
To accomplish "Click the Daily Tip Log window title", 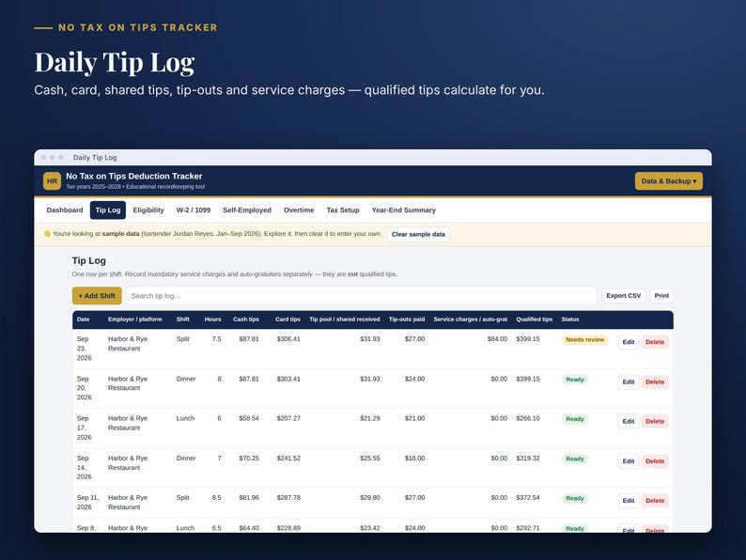I will [95, 158].
